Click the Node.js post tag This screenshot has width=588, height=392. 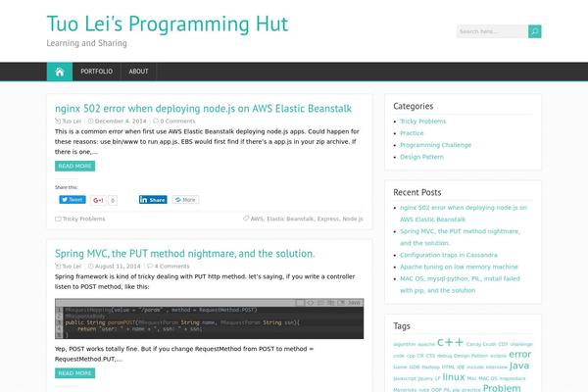tap(353, 219)
